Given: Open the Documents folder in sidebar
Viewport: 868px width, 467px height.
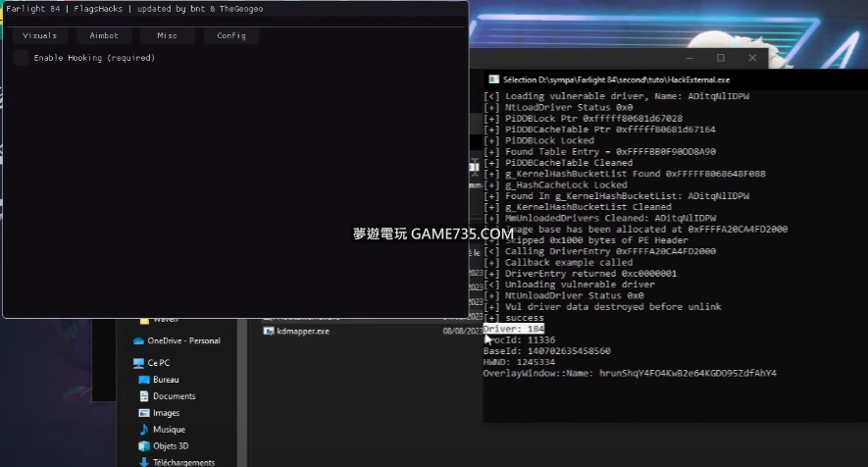Looking at the screenshot, I should pos(144,396).
